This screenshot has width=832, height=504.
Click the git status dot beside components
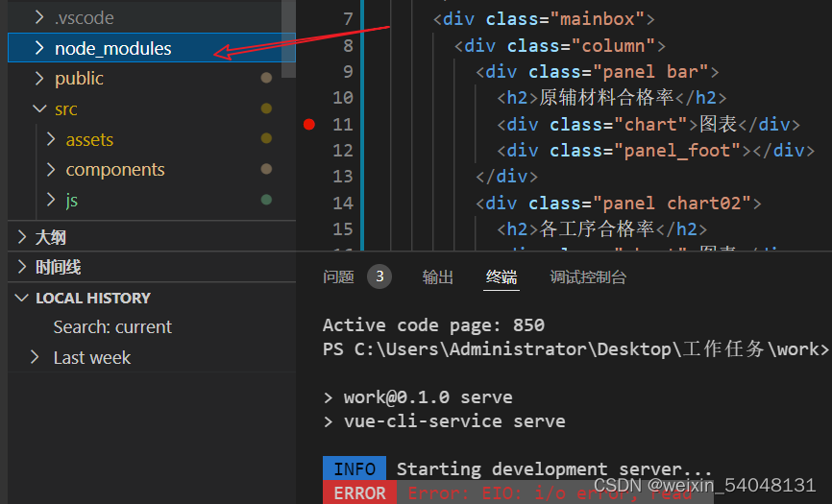(266, 169)
